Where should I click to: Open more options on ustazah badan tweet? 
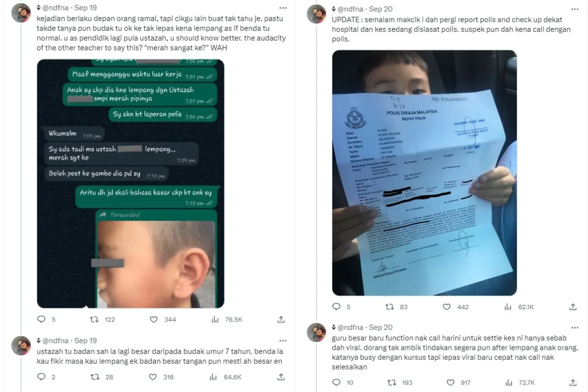[x=283, y=340]
